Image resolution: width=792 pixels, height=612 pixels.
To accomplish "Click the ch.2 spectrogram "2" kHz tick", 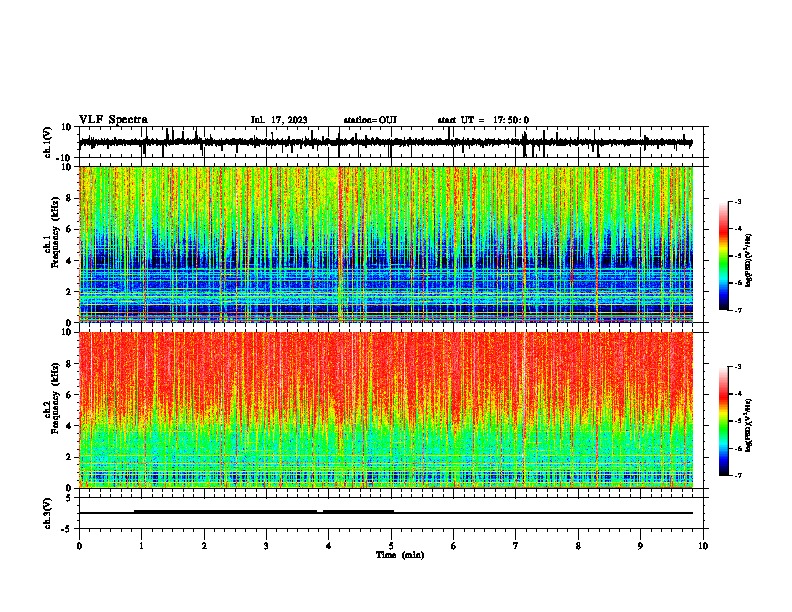I will point(70,457).
